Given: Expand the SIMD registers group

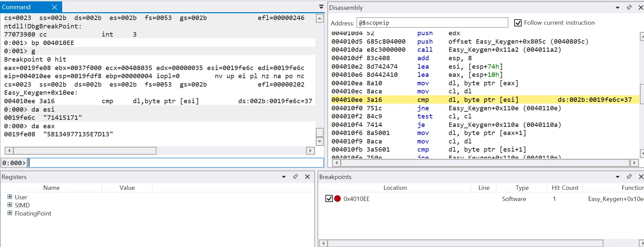Looking at the screenshot, I should tap(10, 205).
